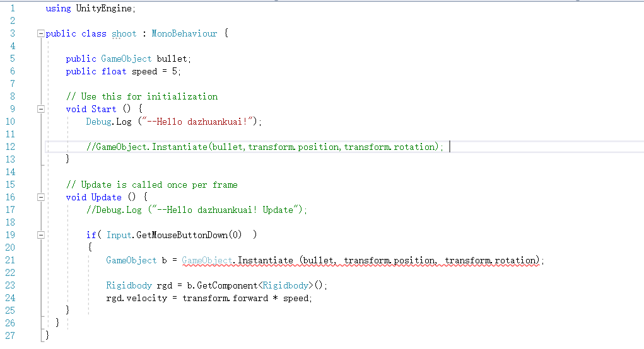
Task: Click the 'Update' method name on line 16
Action: pos(107,197)
